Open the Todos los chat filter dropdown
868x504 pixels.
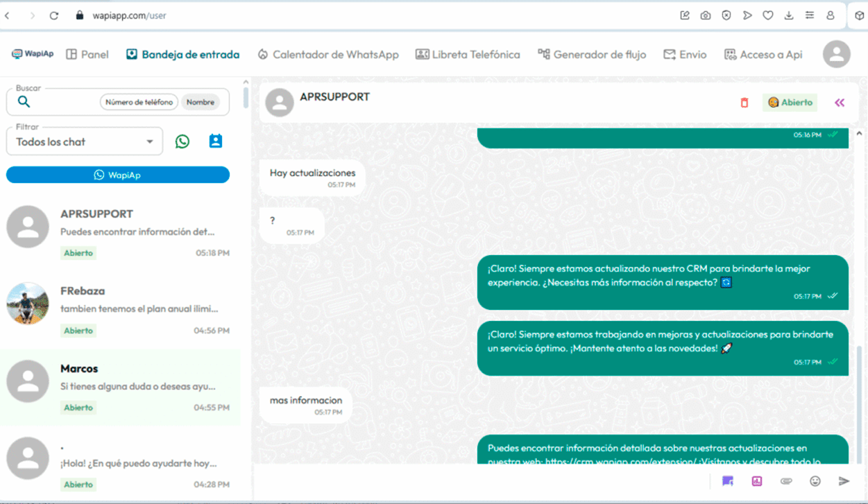click(85, 141)
